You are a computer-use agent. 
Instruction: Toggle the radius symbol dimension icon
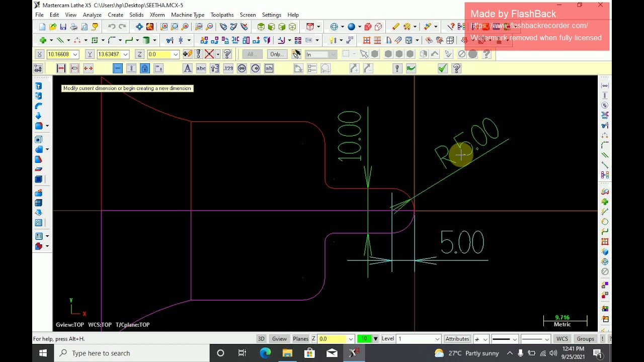click(x=255, y=68)
